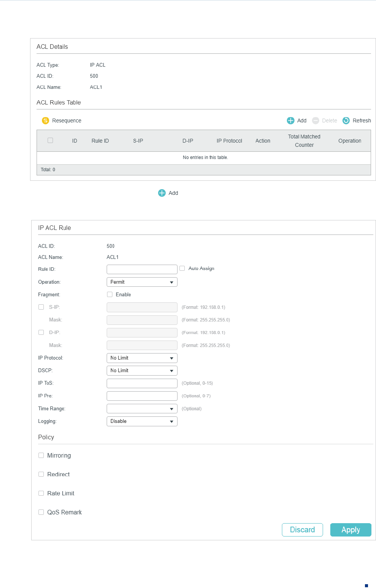Open the Operation dropdown showing Permit

142,282
